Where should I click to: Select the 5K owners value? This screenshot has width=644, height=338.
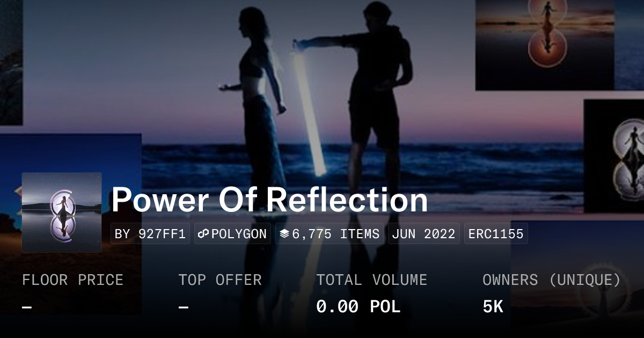pos(493,307)
